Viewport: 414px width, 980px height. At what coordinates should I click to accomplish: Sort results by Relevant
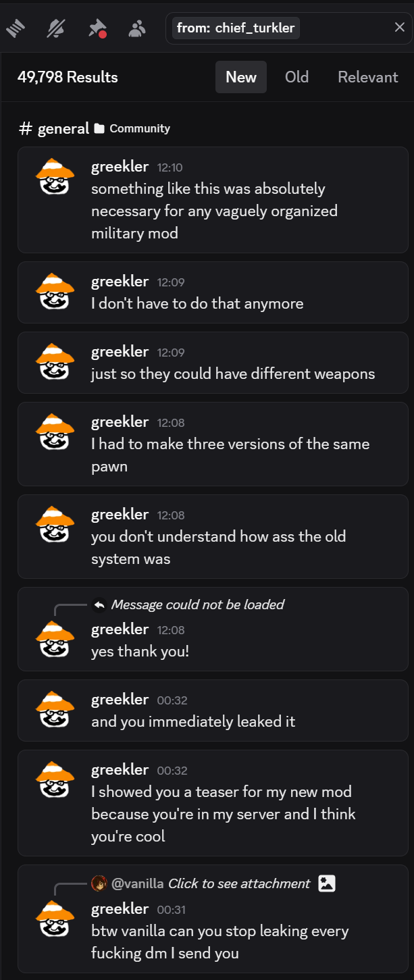click(x=368, y=77)
